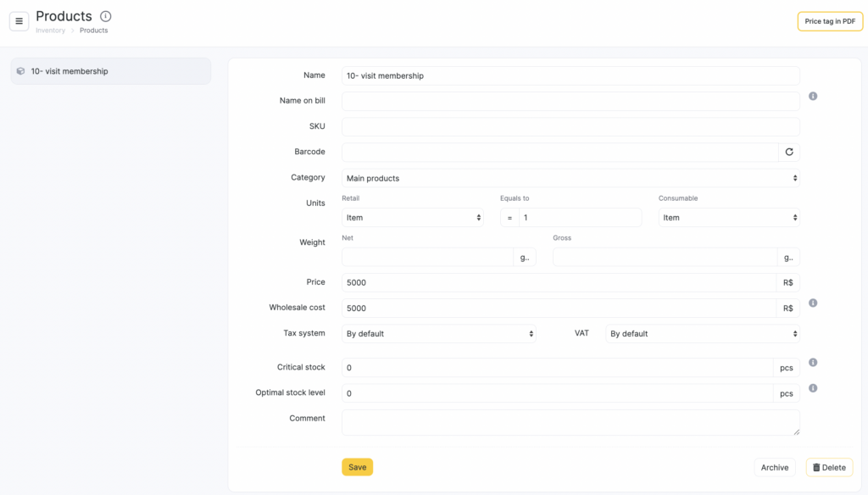This screenshot has width=868, height=495.
Task: Click info icon next to Critical stock
Action: pos(813,363)
